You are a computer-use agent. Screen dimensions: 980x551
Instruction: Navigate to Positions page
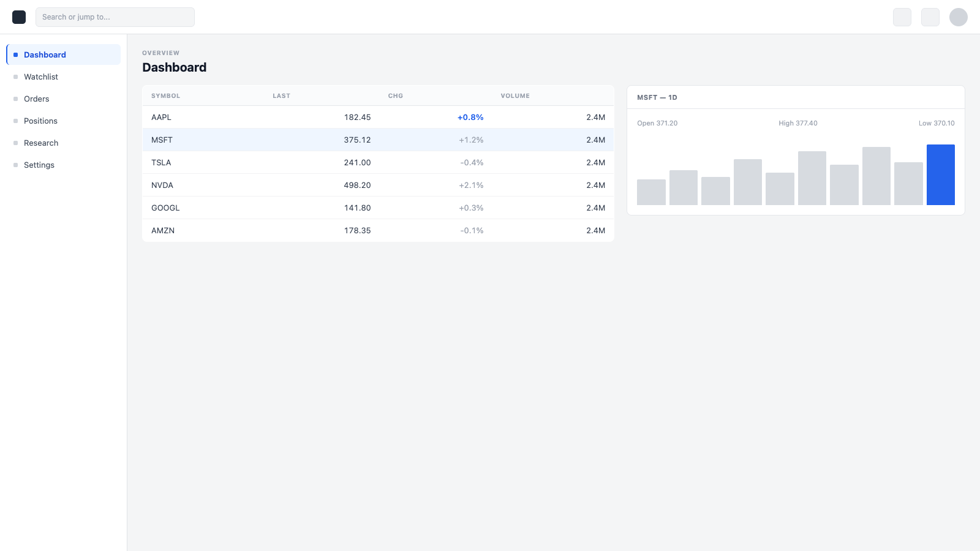64,121
